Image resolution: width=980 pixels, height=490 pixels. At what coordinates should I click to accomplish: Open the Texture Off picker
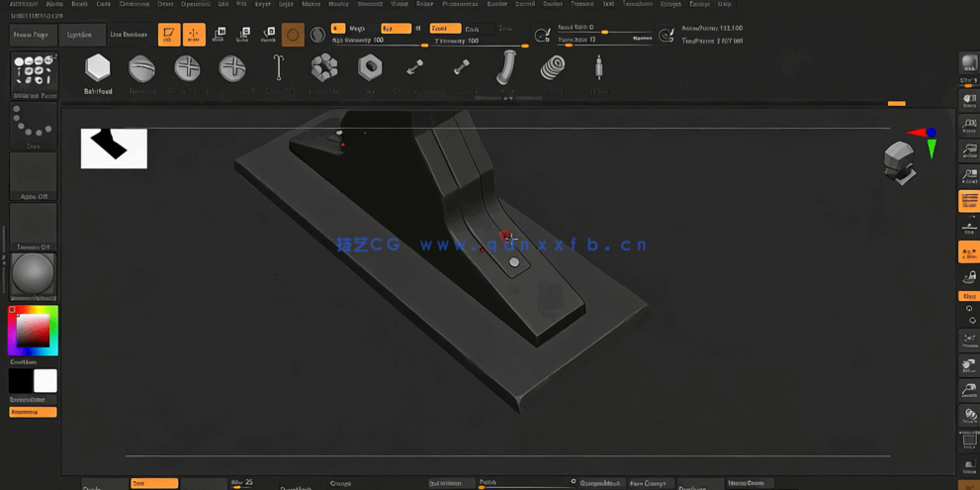pyautogui.click(x=34, y=227)
